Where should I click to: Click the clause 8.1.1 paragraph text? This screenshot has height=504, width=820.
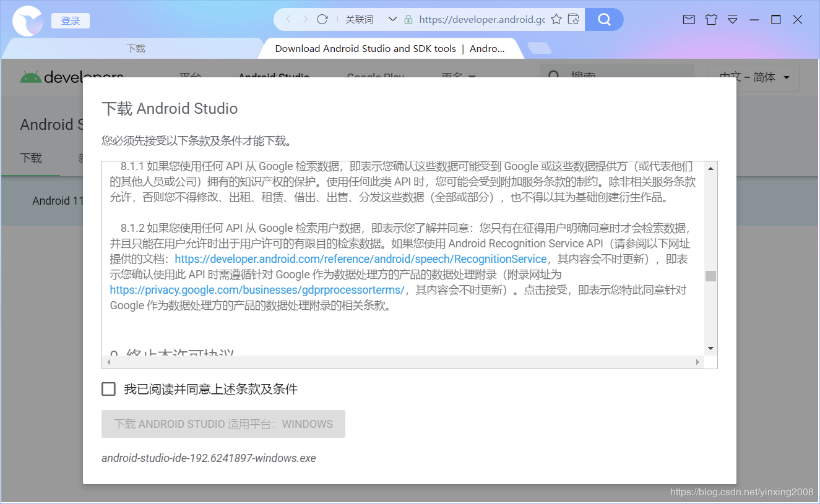(402, 182)
